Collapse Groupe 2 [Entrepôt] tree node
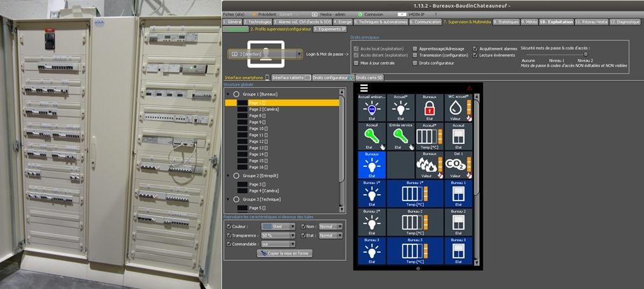The width and height of the screenshot is (644, 289). click(x=228, y=176)
